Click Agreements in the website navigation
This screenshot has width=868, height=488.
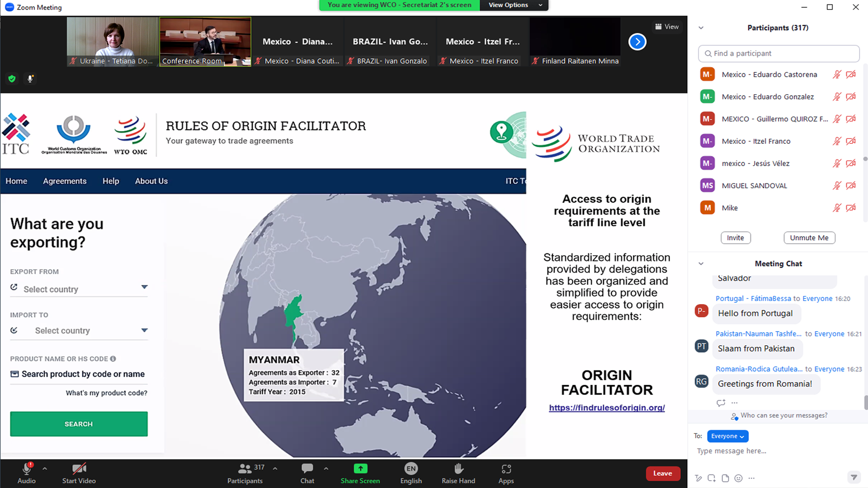65,181
